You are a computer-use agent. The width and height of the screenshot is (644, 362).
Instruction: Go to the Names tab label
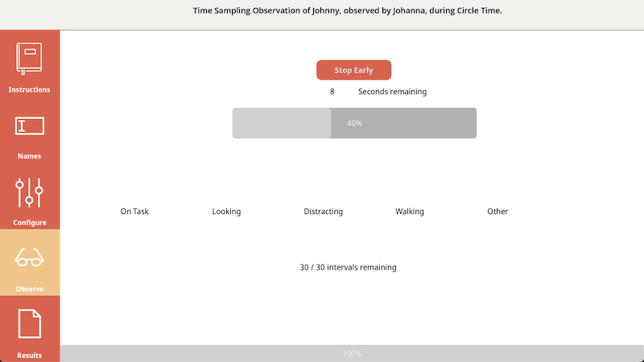pyautogui.click(x=30, y=156)
